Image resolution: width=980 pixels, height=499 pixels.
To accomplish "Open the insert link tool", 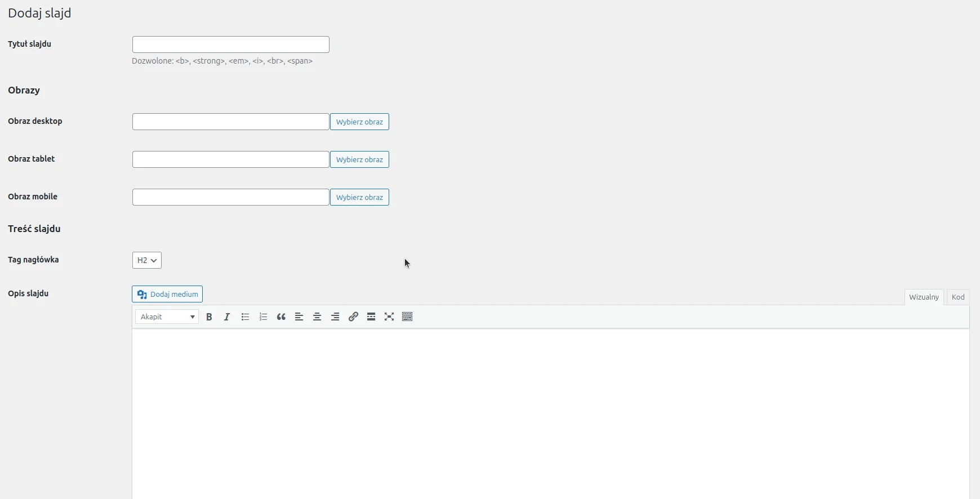I will [x=353, y=317].
